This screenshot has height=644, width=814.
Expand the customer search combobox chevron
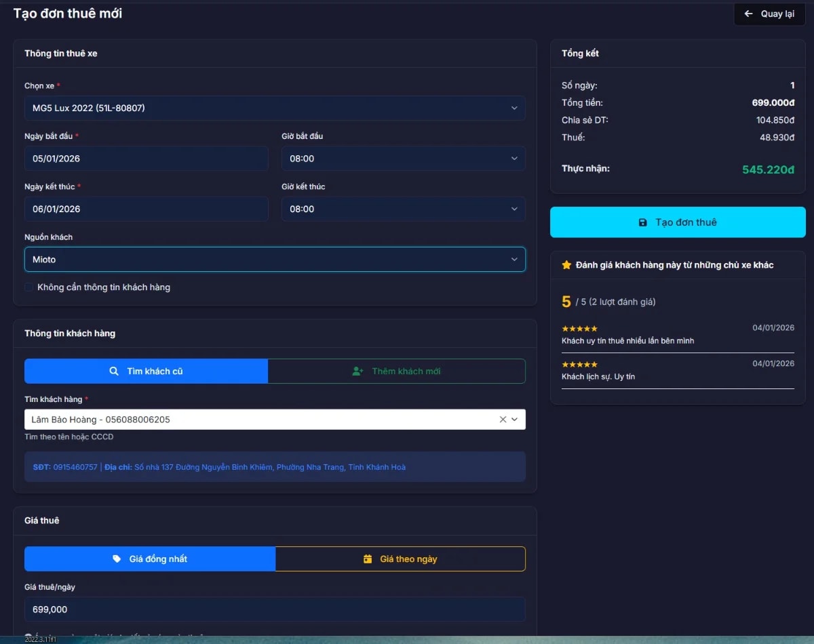click(x=514, y=419)
